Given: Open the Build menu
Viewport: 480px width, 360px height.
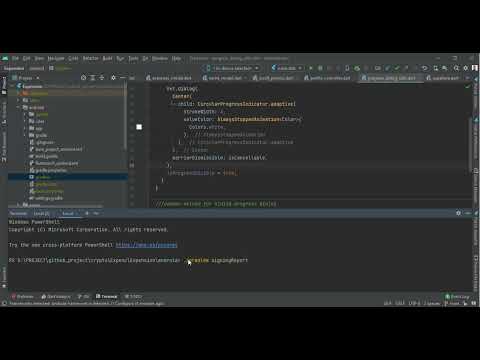Looking at the screenshot, I should 107,58.
